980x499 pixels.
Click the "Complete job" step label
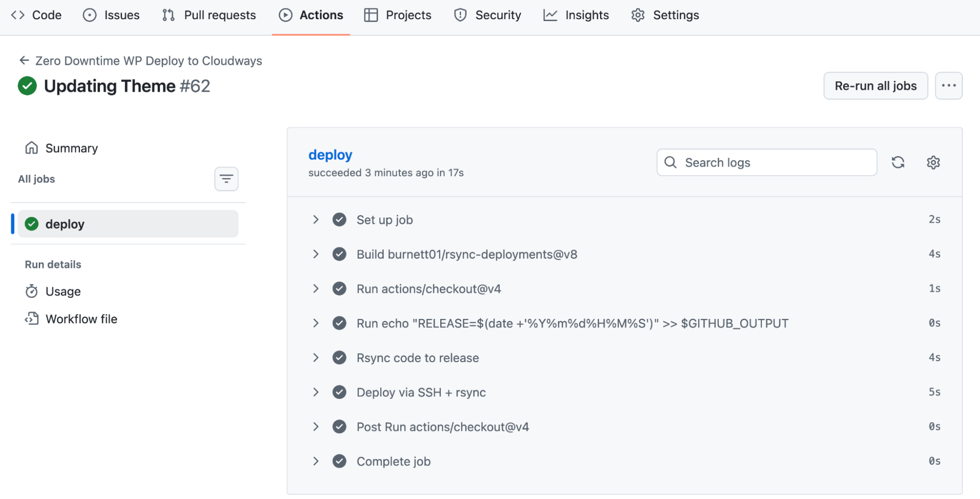tap(394, 461)
